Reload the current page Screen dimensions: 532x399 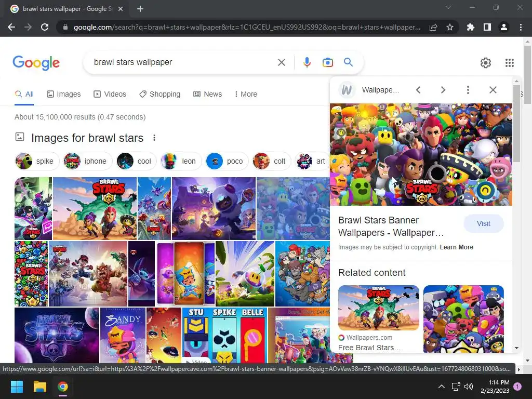[45, 27]
